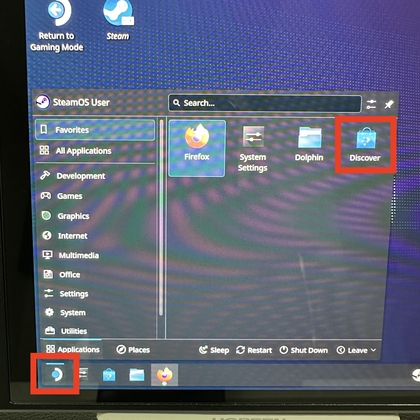Image resolution: width=420 pixels, height=420 pixels.
Task: Toggle the pin to keep the launcher open
Action: click(x=389, y=104)
